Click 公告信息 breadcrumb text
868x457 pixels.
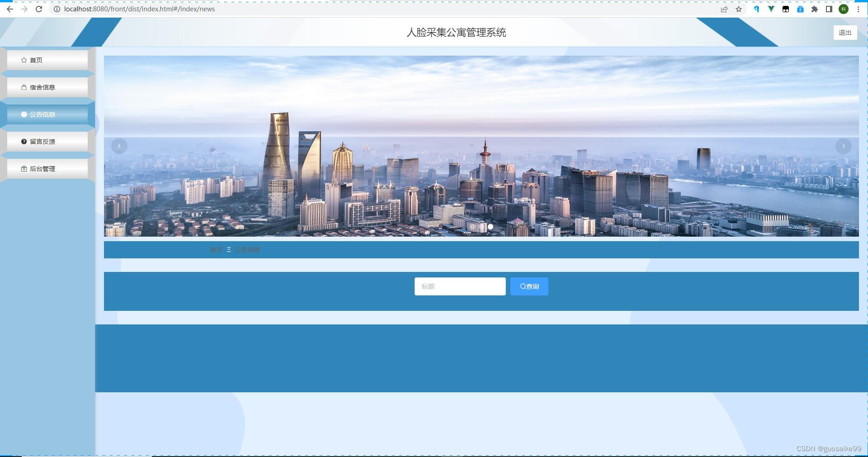tap(247, 250)
